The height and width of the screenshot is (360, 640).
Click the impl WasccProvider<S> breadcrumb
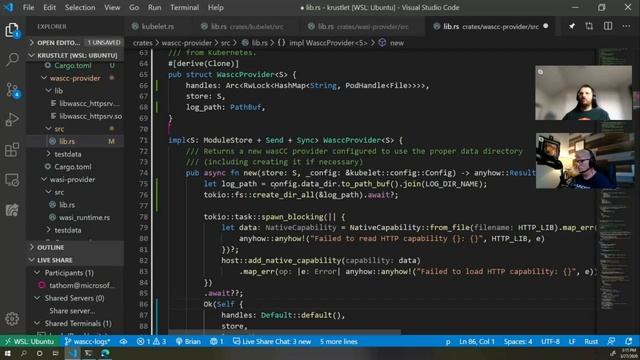pyautogui.click(x=328, y=42)
